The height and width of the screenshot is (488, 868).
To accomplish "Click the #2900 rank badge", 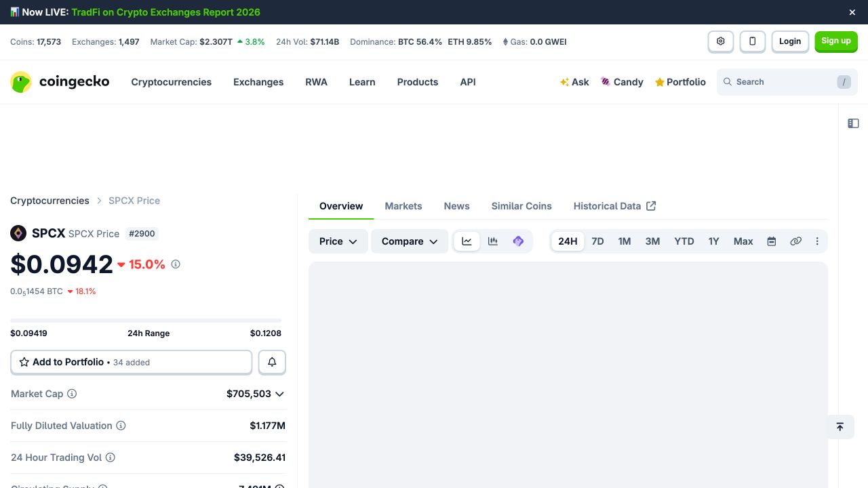I will coord(141,233).
